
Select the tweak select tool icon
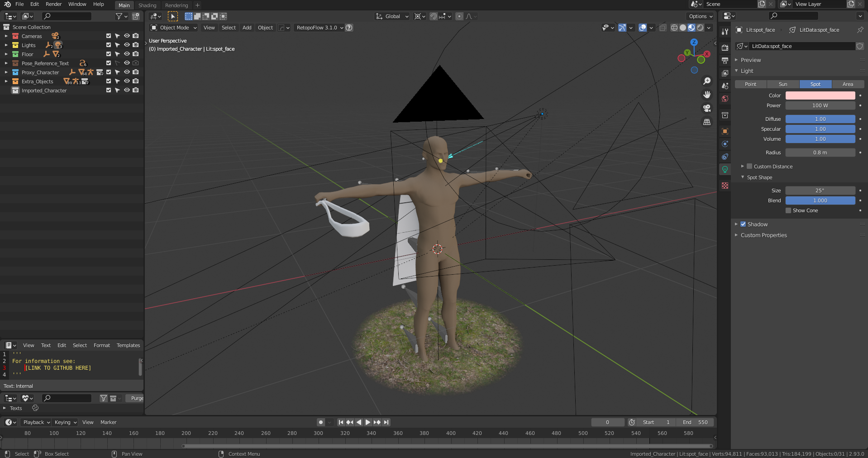pyautogui.click(x=173, y=16)
